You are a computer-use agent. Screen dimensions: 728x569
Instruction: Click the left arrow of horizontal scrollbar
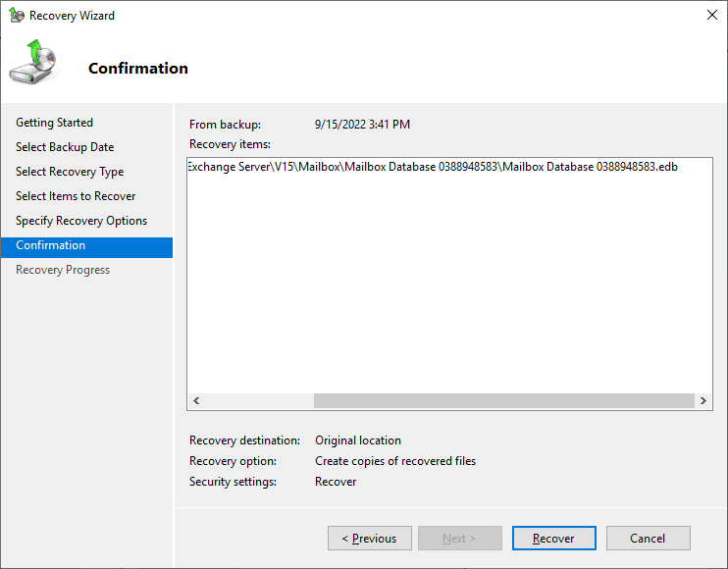point(196,400)
